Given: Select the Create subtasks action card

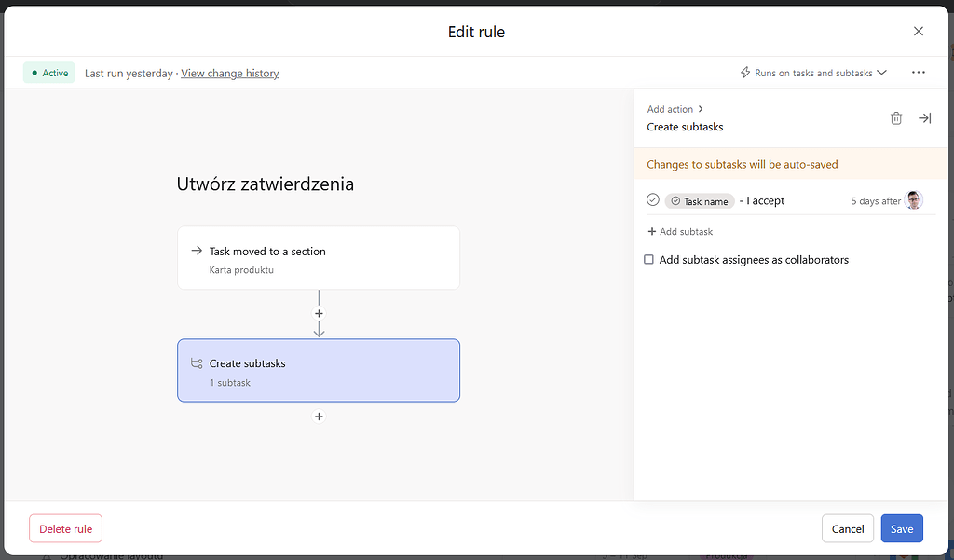Looking at the screenshot, I should [x=319, y=370].
